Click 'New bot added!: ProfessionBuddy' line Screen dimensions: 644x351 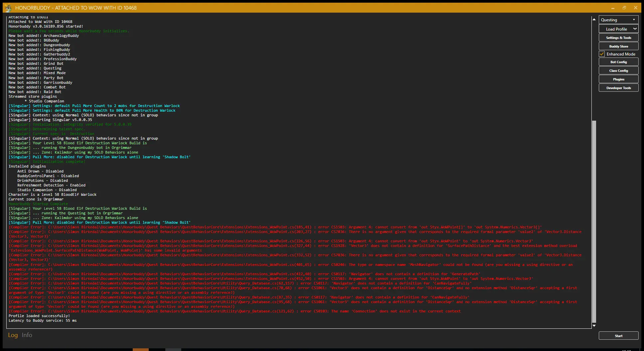pyautogui.click(x=43, y=59)
